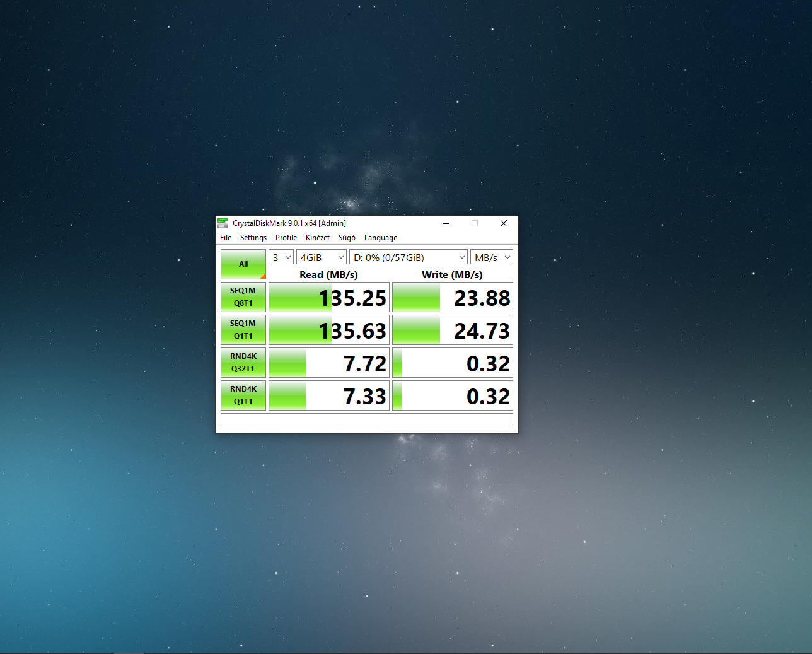Start the RND4K Q1T1 test
Screen dimensions: 812x654
243,395
